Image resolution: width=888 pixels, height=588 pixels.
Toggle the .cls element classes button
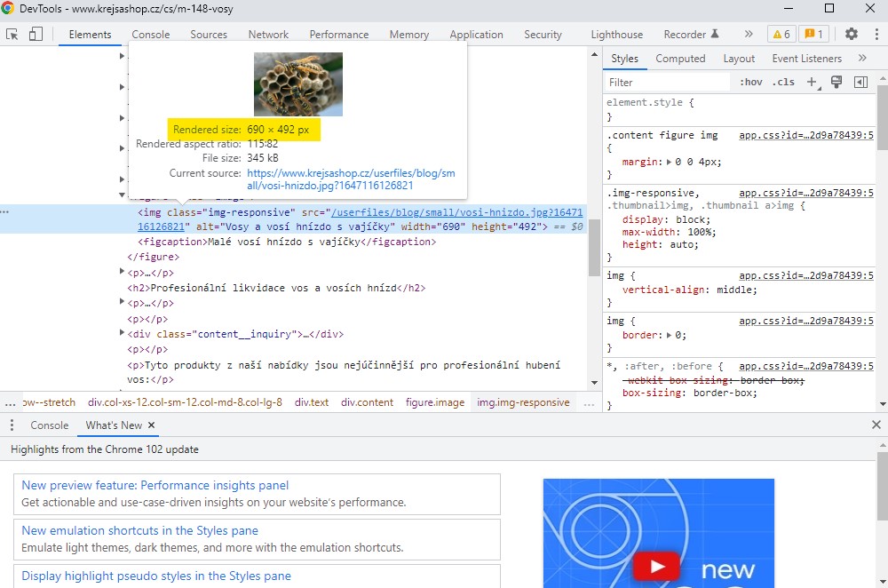[x=783, y=82]
